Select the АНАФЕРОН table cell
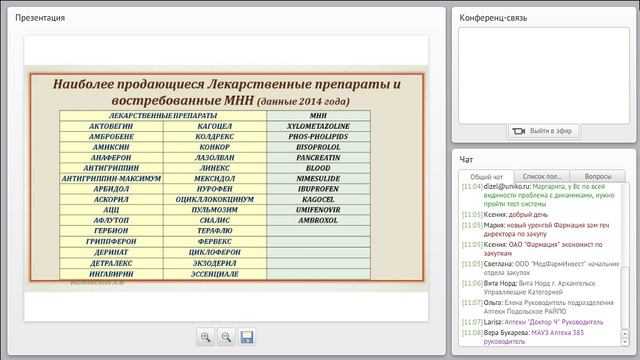This screenshot has height=360, width=640. (111, 158)
